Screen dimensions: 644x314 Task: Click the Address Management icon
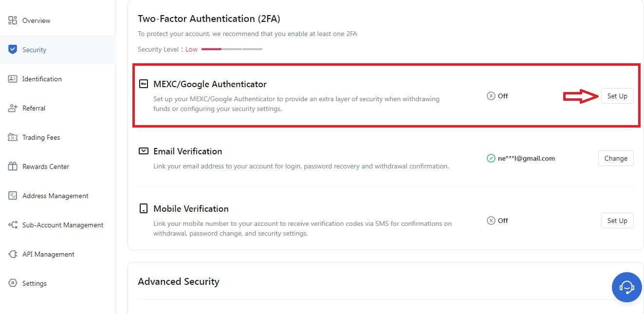point(13,196)
